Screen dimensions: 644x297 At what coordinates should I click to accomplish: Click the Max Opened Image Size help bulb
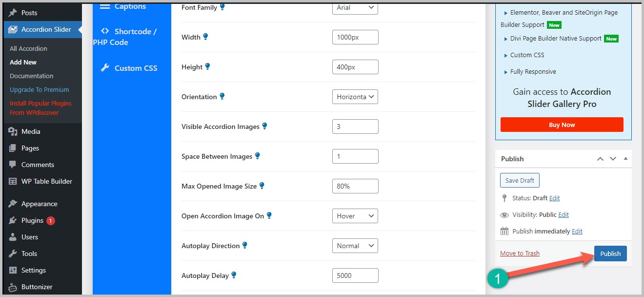pos(262,186)
